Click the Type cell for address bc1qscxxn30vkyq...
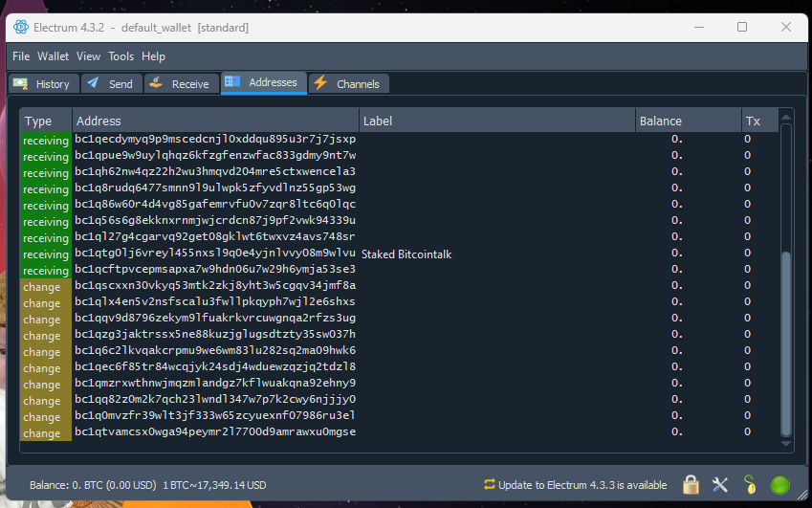The width and height of the screenshot is (812, 508). 46,287
